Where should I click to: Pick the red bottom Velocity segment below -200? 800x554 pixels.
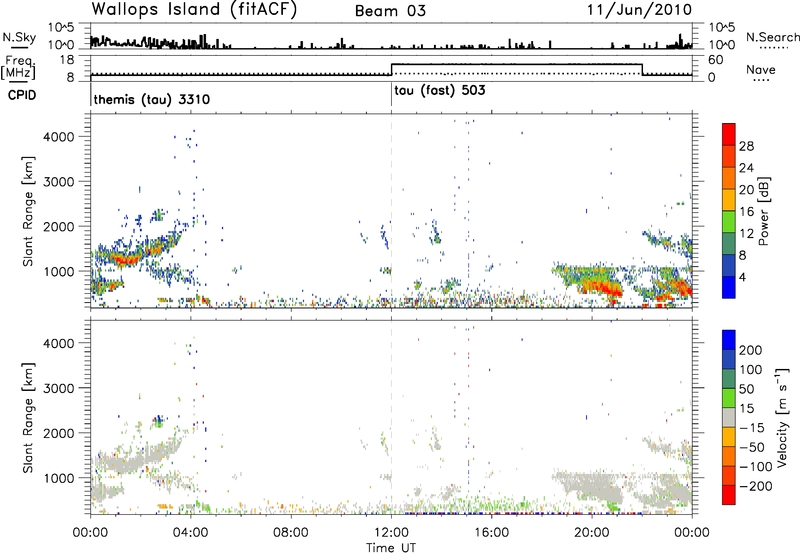click(729, 495)
